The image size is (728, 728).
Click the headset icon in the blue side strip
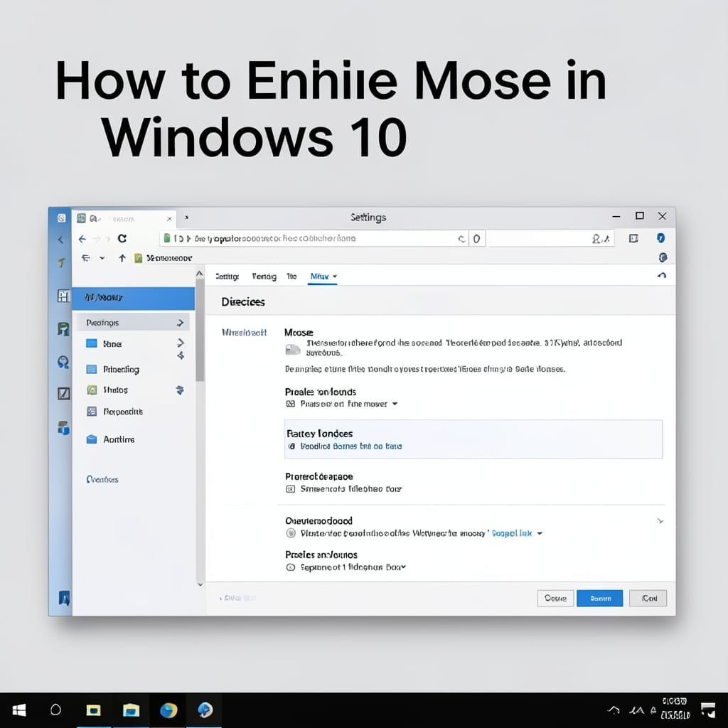pos(63,362)
